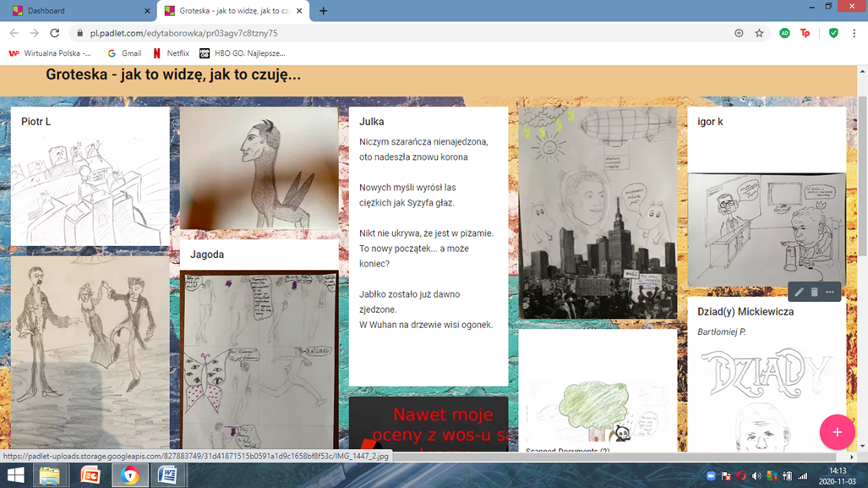Click the zoom plus icon in address bar
Screen dimensions: 868x488
click(x=739, y=33)
